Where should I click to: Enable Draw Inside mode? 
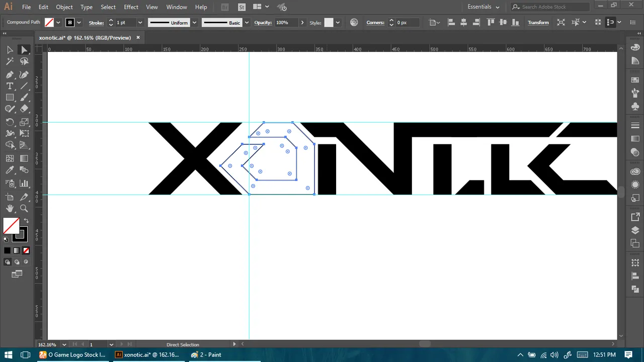[x=26, y=262]
